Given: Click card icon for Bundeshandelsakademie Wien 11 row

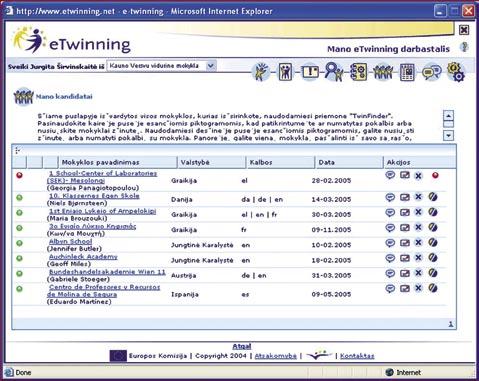Looking at the screenshot, I should [x=405, y=273].
